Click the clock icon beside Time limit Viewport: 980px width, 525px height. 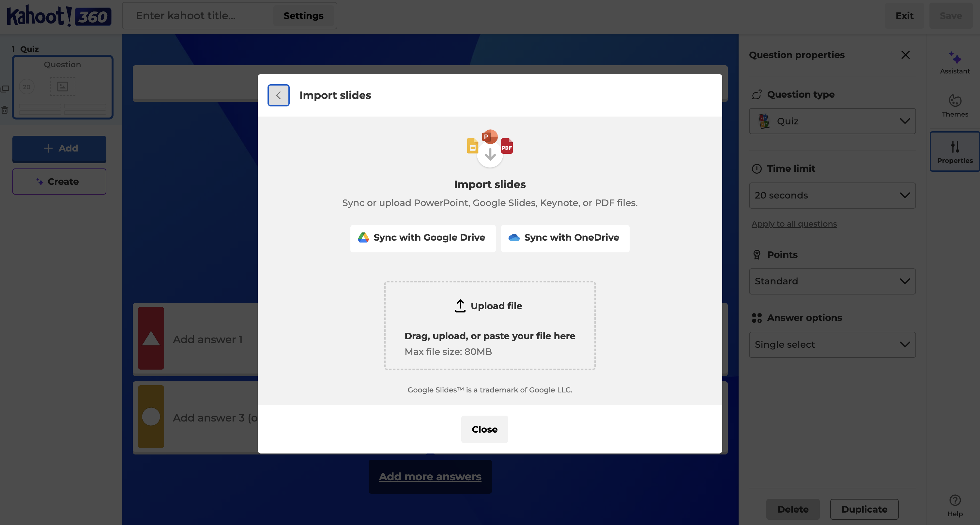[757, 169]
